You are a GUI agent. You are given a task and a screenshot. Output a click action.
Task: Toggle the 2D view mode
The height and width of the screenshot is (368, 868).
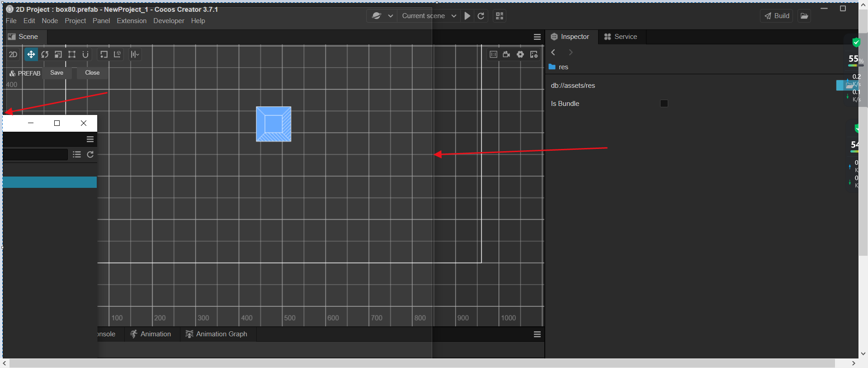[x=13, y=54]
